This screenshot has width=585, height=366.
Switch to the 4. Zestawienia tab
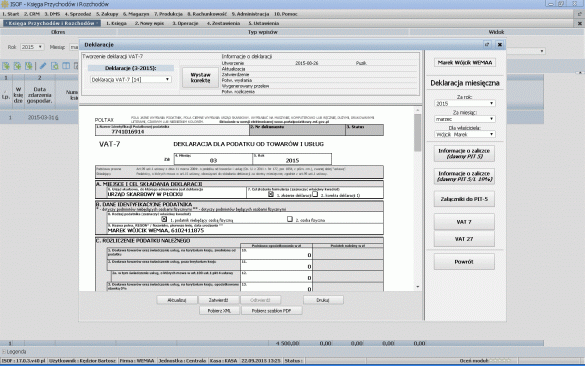223,23
